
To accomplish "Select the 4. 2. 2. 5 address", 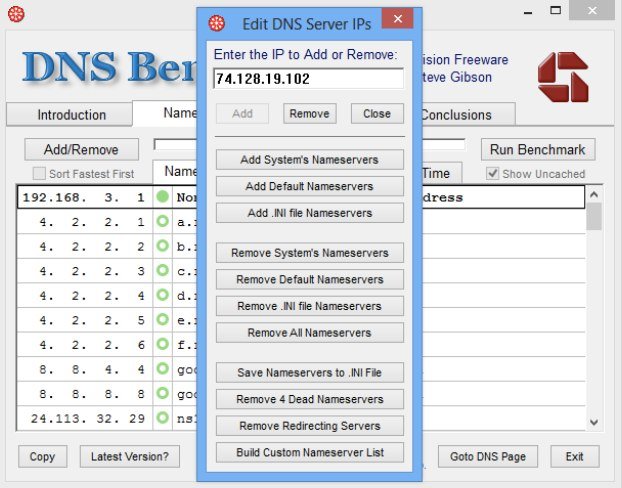I will [x=92, y=320].
